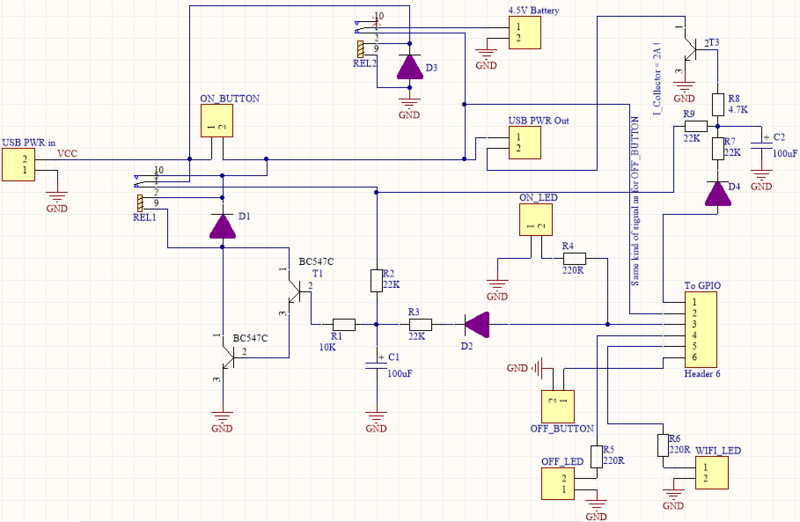The image size is (800, 522).
Task: Select the OFF_BUTTON component box
Action: [x=556, y=400]
